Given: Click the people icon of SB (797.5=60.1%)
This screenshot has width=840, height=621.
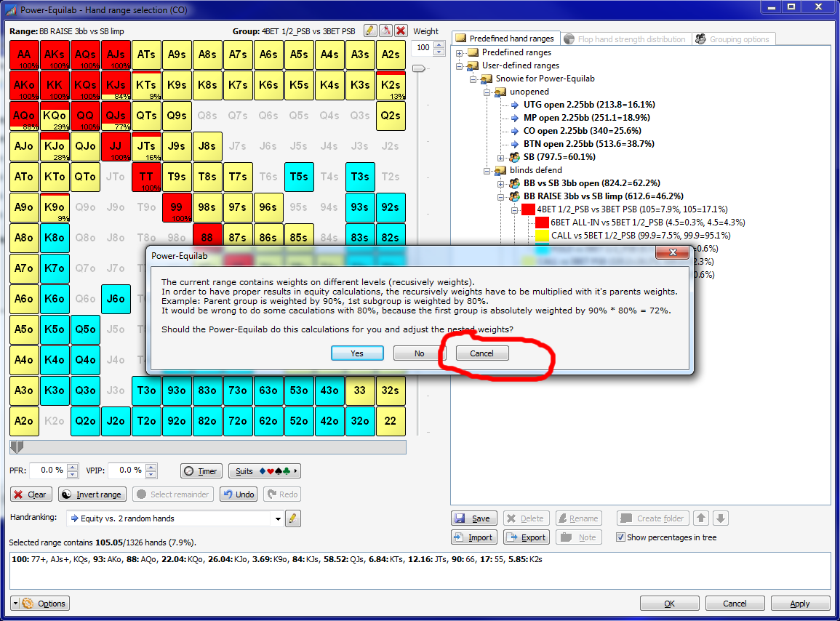Looking at the screenshot, I should pos(514,157).
